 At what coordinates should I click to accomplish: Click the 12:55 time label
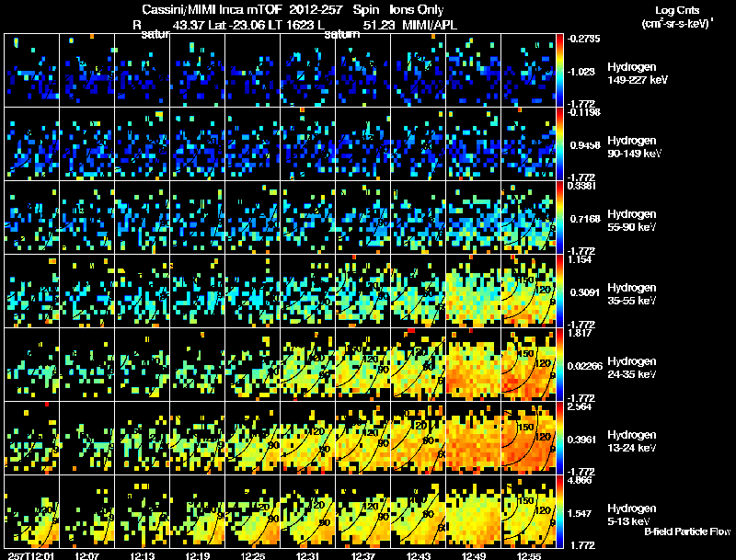pos(528,555)
